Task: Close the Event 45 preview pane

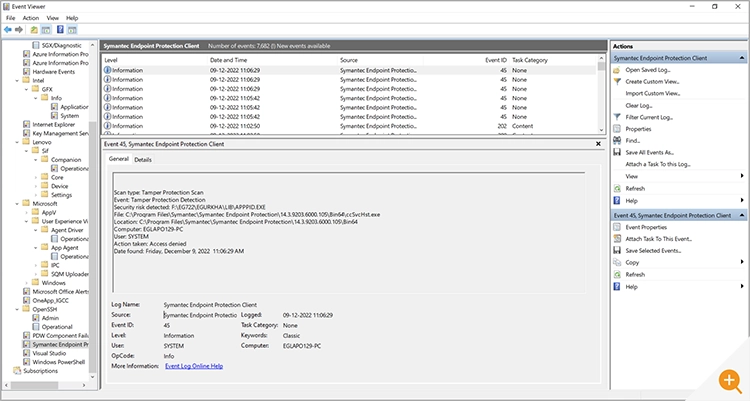Action: click(598, 144)
